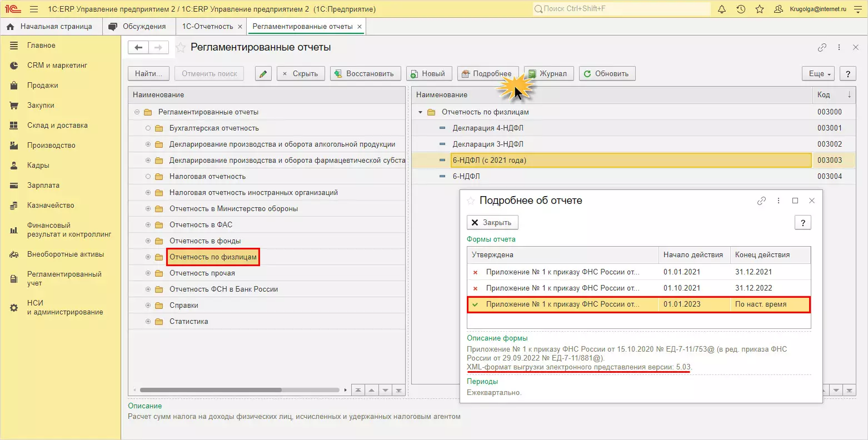Screen dimensions: 868x440
Task: Expand Отчетность в ФАС folder
Action: tap(148, 225)
